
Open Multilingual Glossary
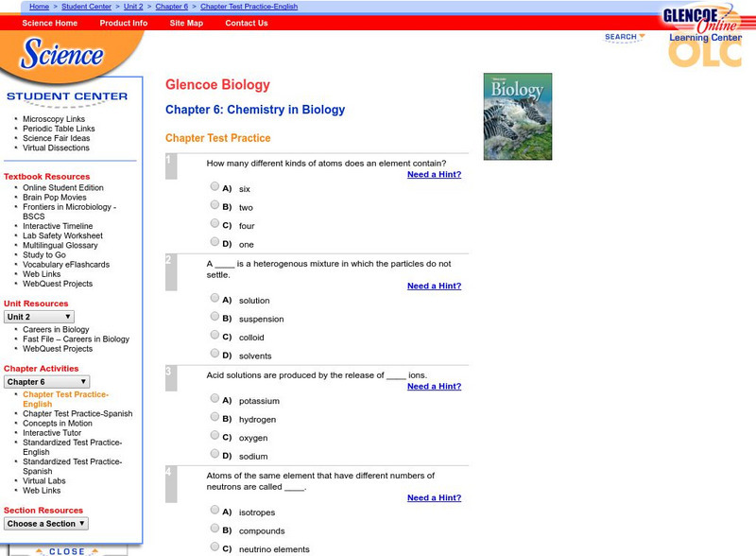point(60,245)
